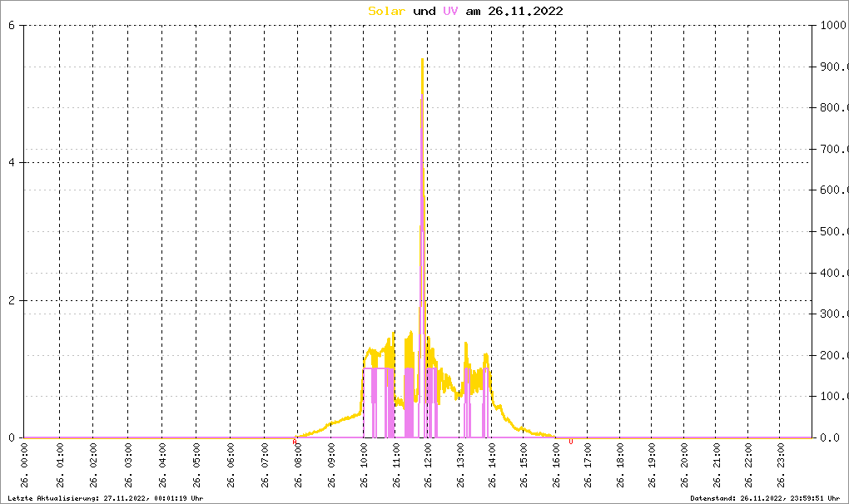The width and height of the screenshot is (849, 504).
Task: Click the x-axis label "26. 23:00"
Action: click(x=780, y=466)
